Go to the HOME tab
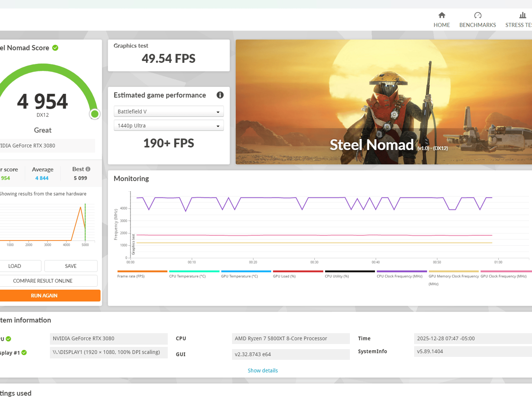This screenshot has height=399, width=532. click(442, 25)
